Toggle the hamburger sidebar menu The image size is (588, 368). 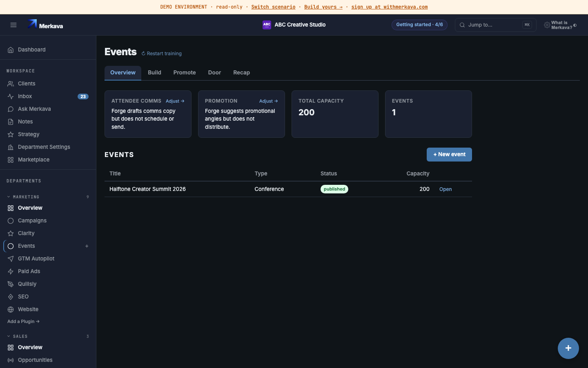coord(13,25)
